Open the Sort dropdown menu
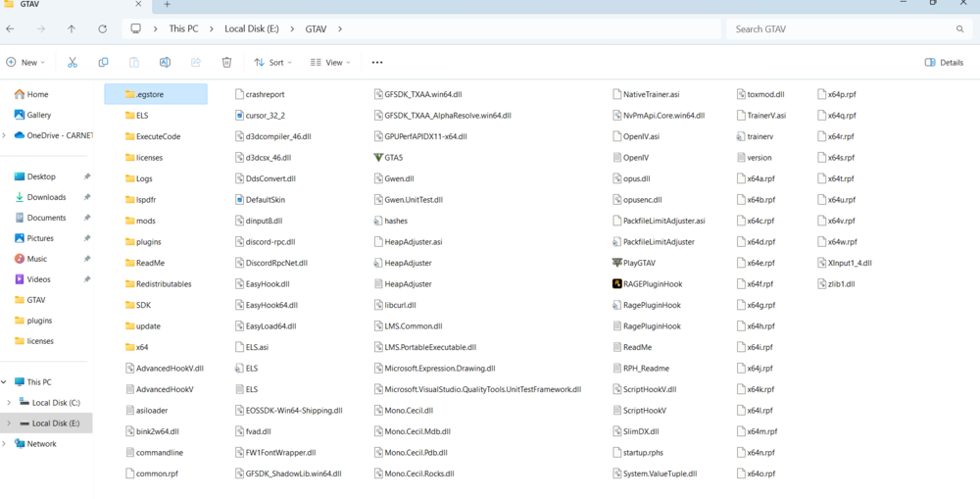The height and width of the screenshot is (499, 980). (x=273, y=63)
